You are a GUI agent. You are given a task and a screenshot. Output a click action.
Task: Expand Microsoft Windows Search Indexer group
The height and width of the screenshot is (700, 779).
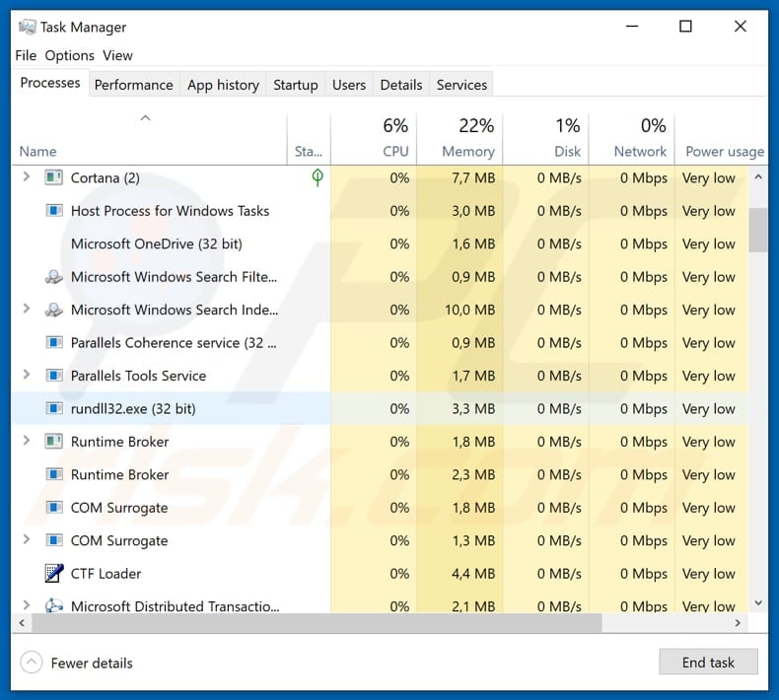27,309
